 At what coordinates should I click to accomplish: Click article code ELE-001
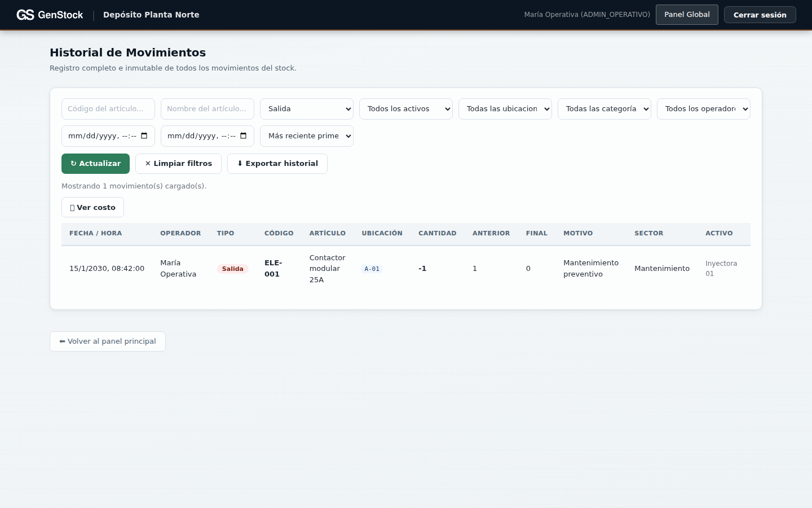click(273, 269)
